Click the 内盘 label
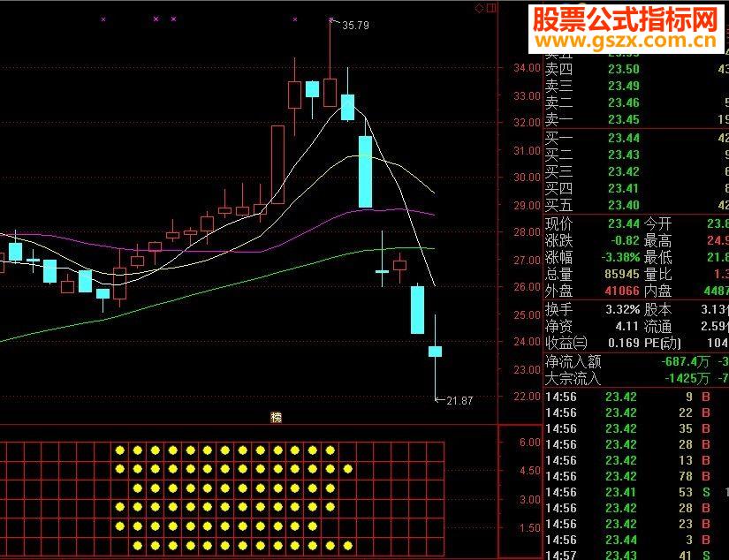This screenshot has height=560, width=729. pyautogui.click(x=657, y=291)
